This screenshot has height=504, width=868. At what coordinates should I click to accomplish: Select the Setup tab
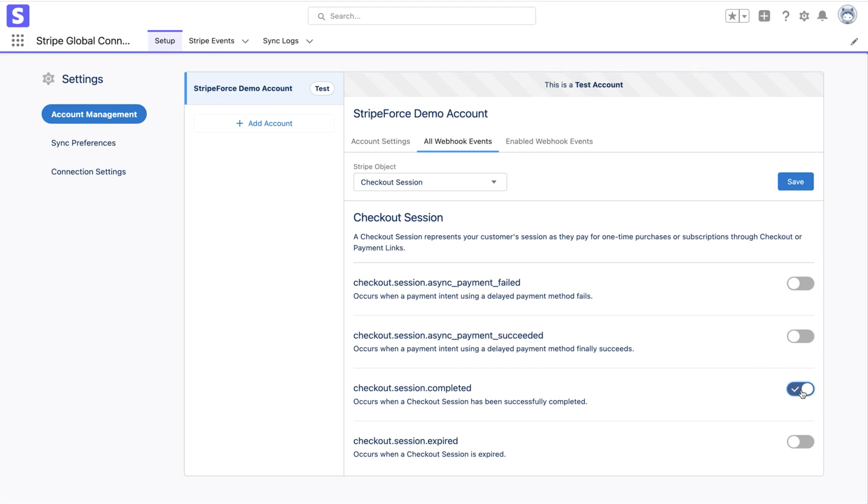pyautogui.click(x=165, y=41)
